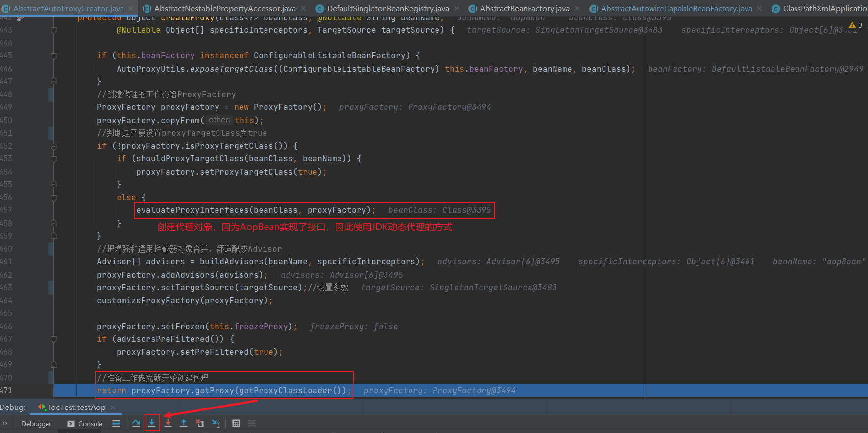868x433 pixels.
Task: Collapse the fold end marker at line 455
Action: pos(54,184)
